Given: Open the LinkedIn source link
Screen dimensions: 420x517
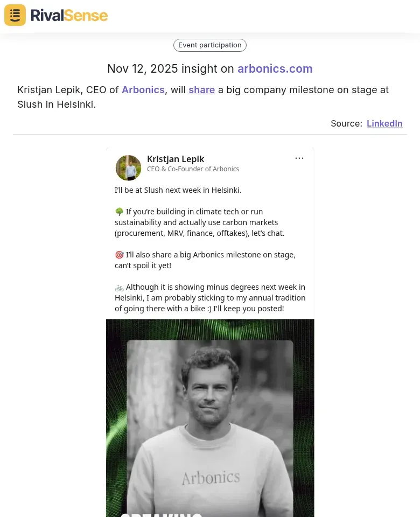Looking at the screenshot, I should coord(384,123).
